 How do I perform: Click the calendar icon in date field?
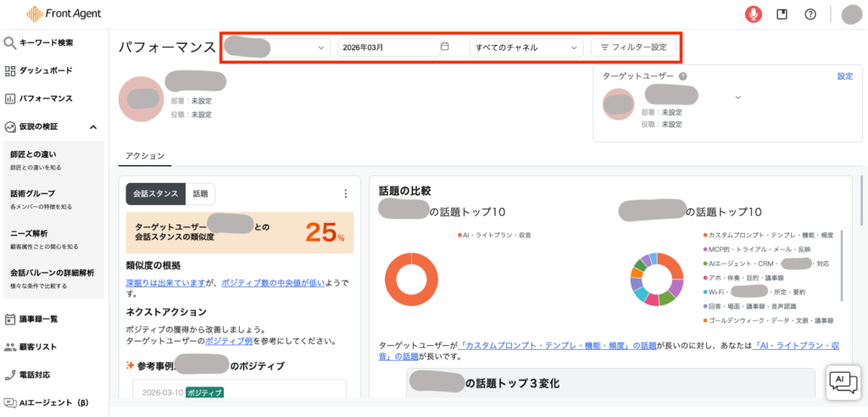coord(445,47)
